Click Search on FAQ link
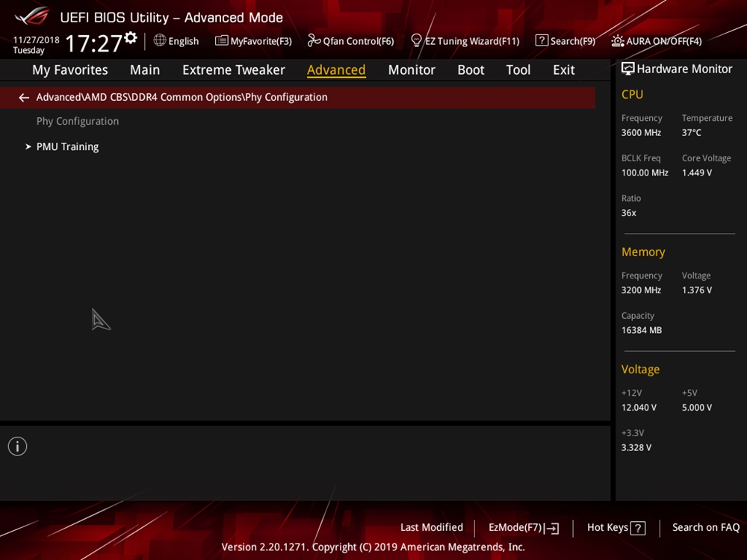The image size is (747, 560). 706,528
